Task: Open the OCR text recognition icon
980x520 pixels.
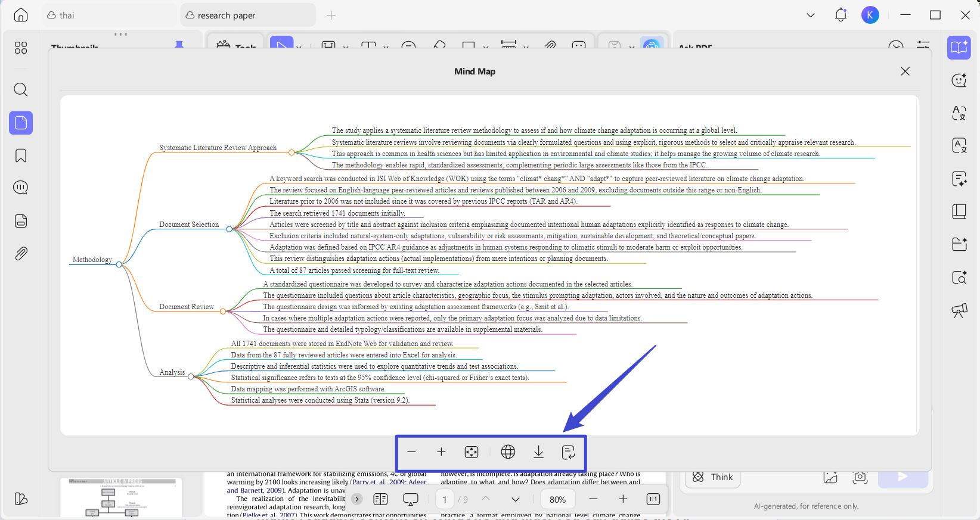Action: coord(959,145)
